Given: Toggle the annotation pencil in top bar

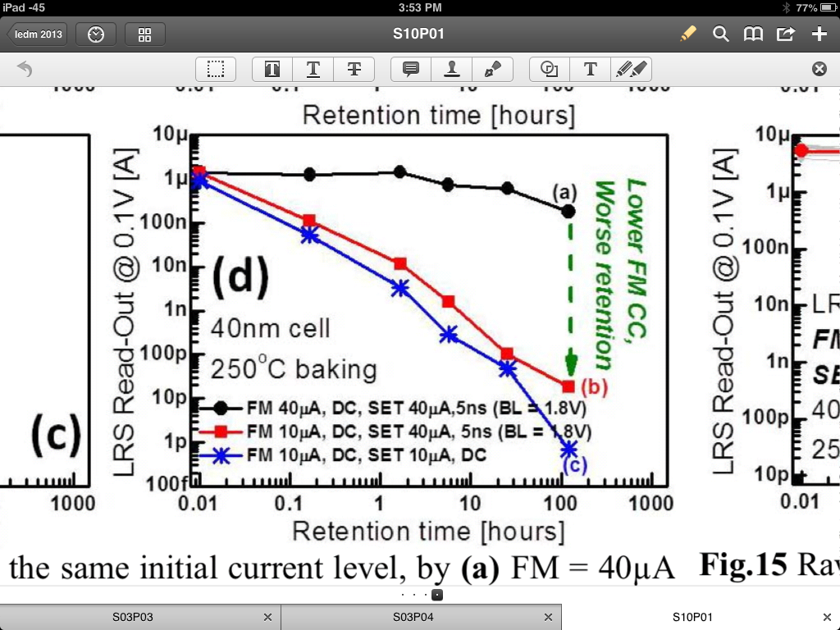Looking at the screenshot, I should click(x=687, y=34).
